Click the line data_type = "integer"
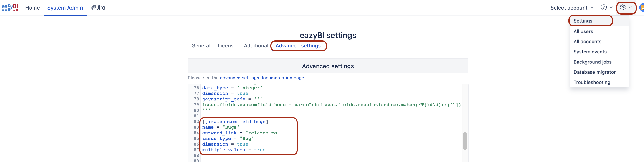 [232, 88]
